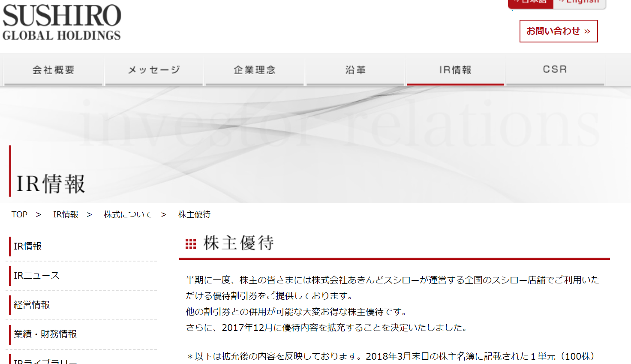Open the 会社概要 menu item
Viewport: 631px width, 364px height.
tap(54, 69)
